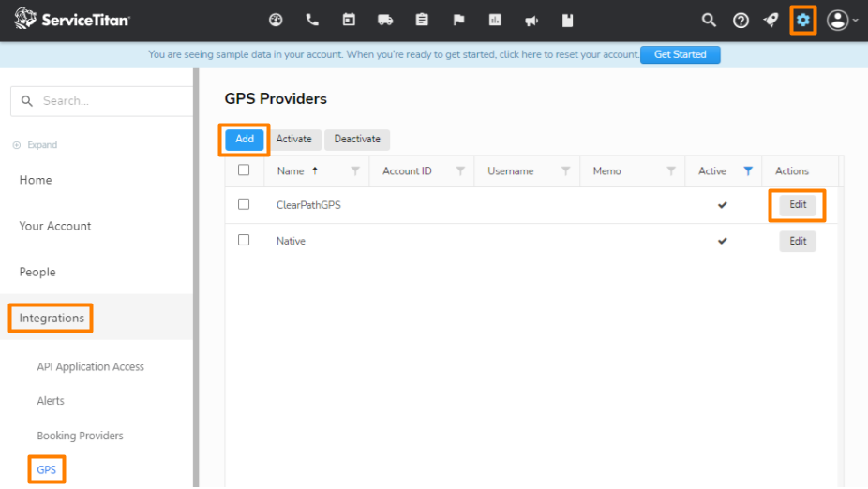Click the Native name cell
868x489 pixels.
click(x=292, y=241)
